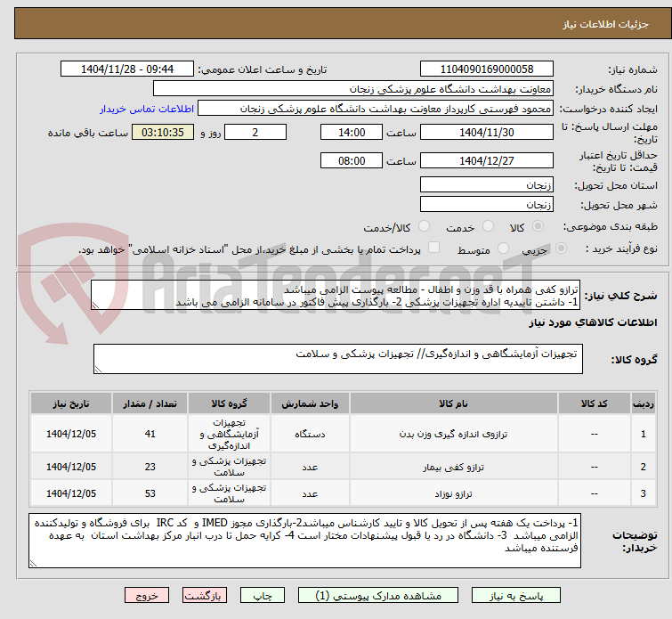Image resolution: width=672 pixels, height=619 pixels.
Task: Click the استان محل تحویل field
Action: pyautogui.click(x=487, y=185)
